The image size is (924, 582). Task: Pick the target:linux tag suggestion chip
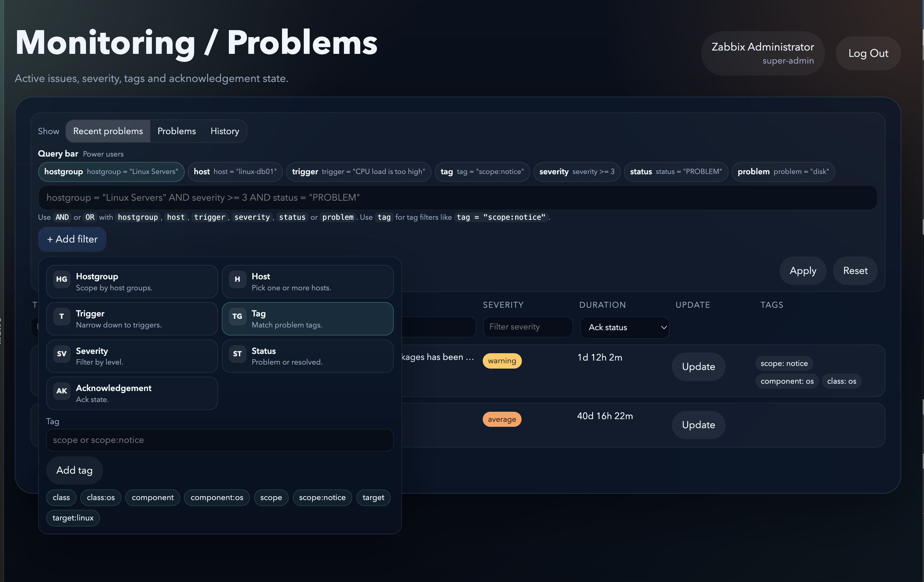click(x=73, y=518)
